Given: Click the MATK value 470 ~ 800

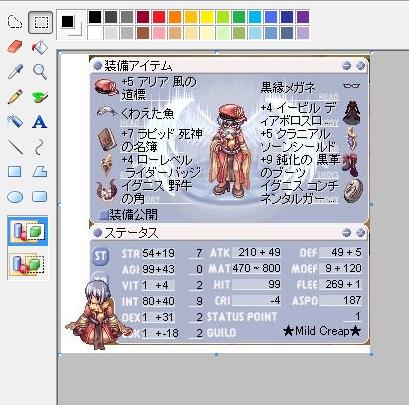Looking at the screenshot, I should [256, 268].
